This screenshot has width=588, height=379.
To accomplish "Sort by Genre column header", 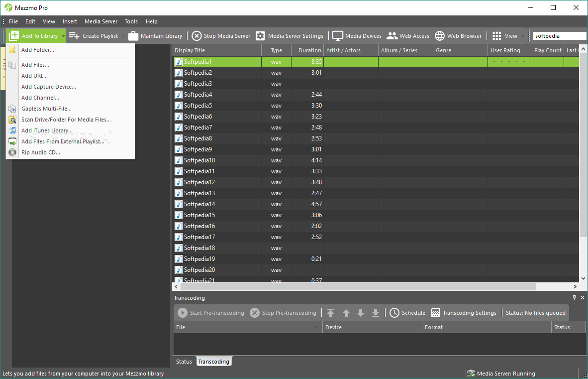I will [x=460, y=50].
